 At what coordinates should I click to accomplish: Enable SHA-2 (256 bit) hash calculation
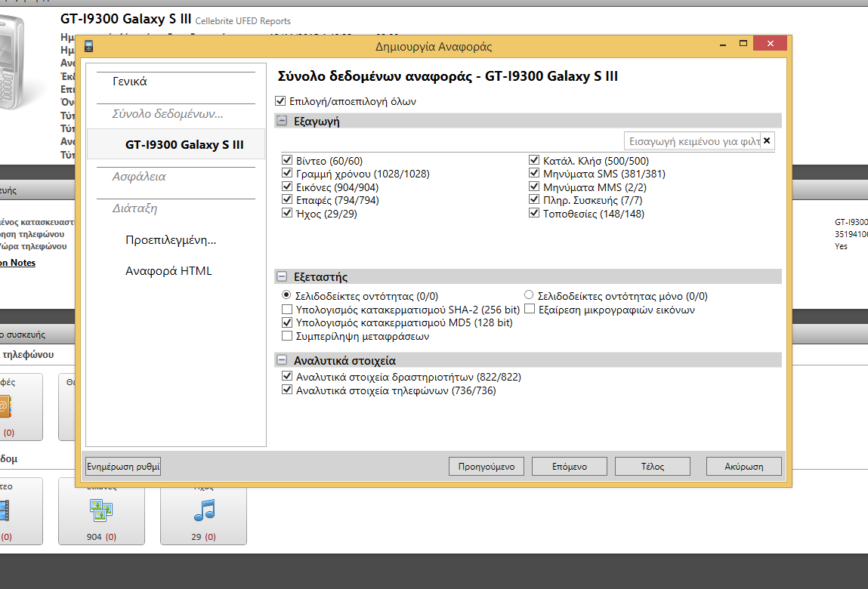[x=287, y=309]
